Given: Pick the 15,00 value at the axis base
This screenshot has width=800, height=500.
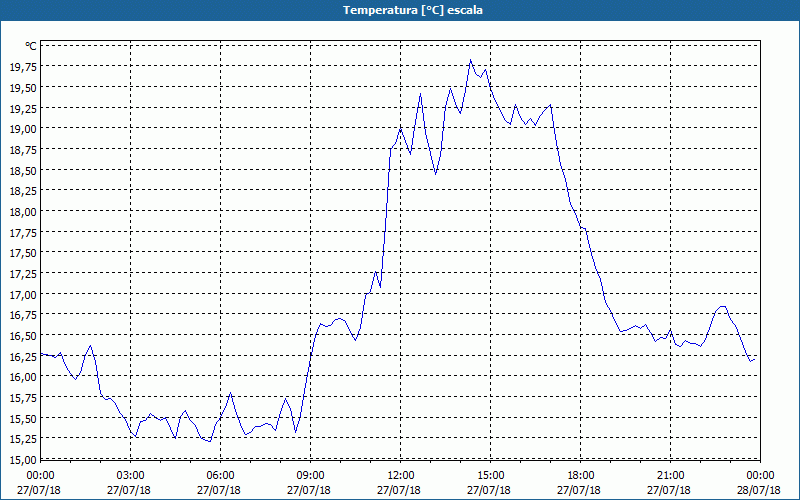Looking at the screenshot, I should click(x=23, y=459).
